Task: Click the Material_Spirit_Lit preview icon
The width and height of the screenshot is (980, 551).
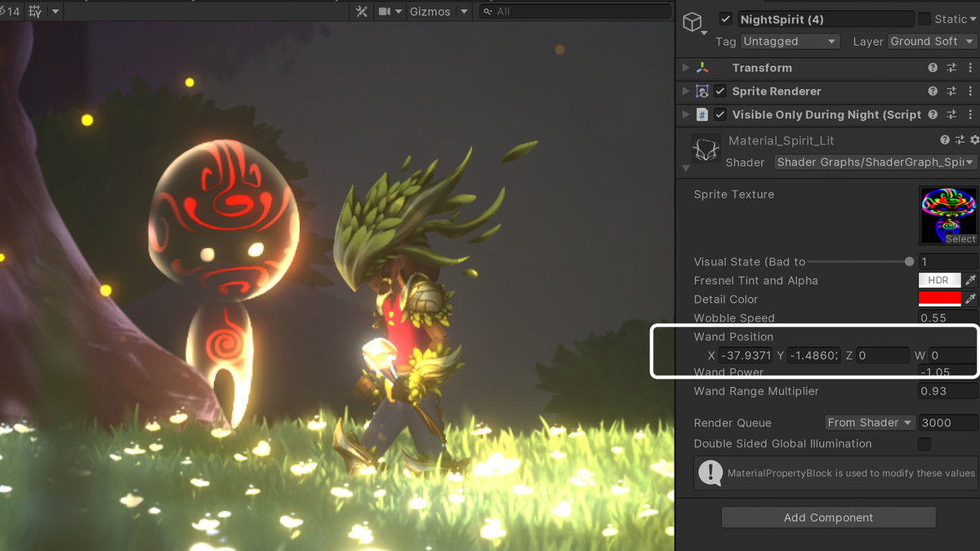Action: click(x=706, y=149)
